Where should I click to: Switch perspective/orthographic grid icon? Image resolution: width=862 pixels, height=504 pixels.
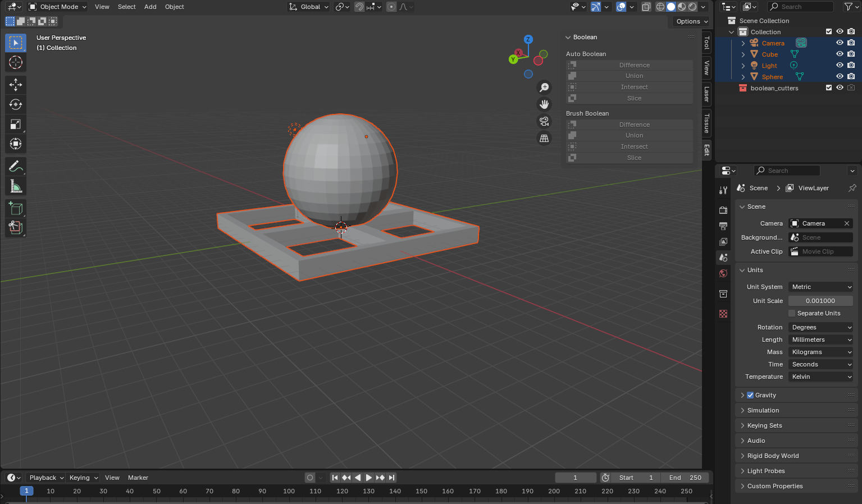(544, 138)
